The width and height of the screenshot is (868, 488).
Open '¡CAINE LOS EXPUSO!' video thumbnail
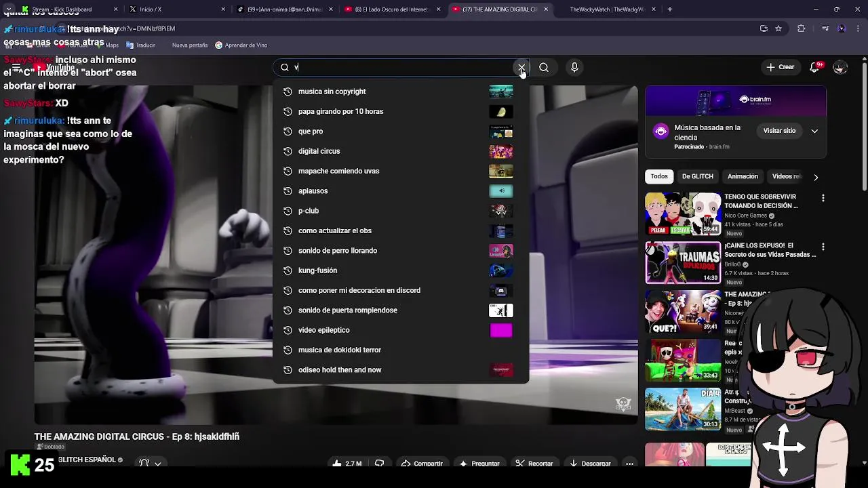[x=683, y=262]
